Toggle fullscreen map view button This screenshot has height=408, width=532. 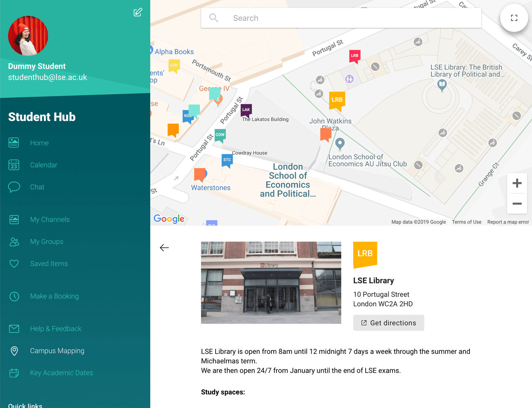click(514, 18)
